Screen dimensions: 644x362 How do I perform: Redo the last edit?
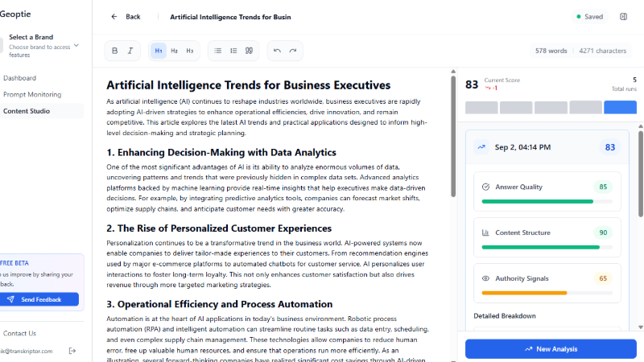click(x=293, y=51)
